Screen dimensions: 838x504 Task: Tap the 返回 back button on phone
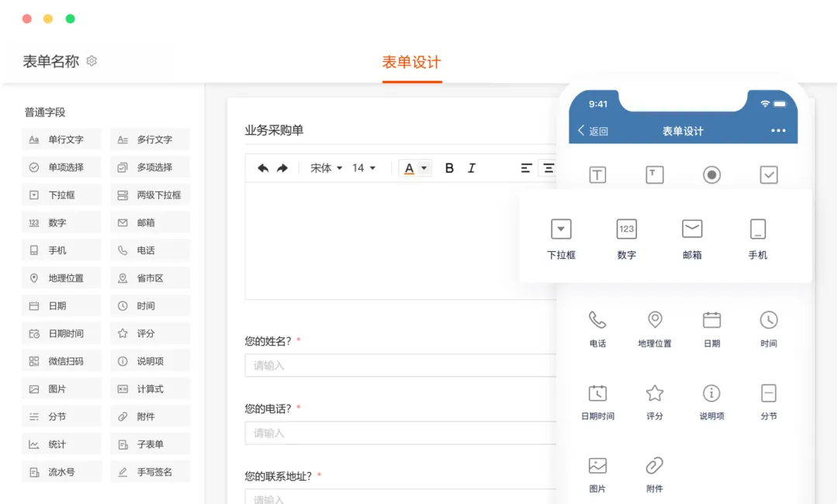point(594,131)
